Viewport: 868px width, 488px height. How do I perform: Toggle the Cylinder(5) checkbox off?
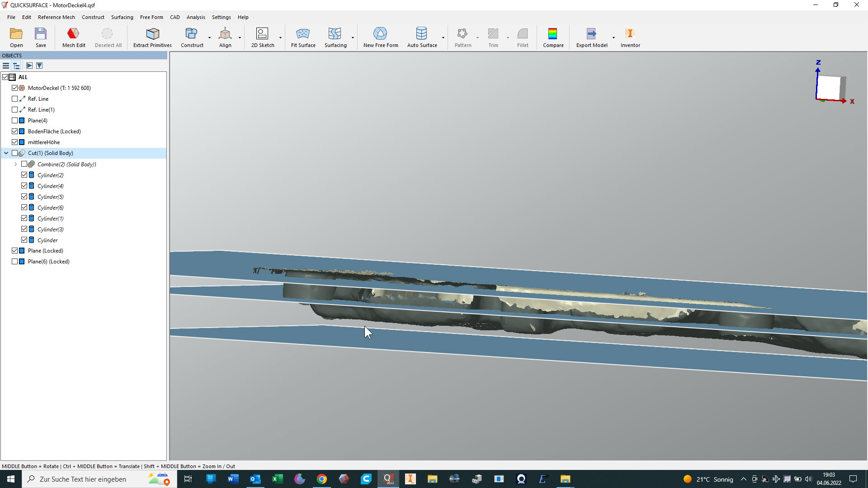pyautogui.click(x=24, y=197)
